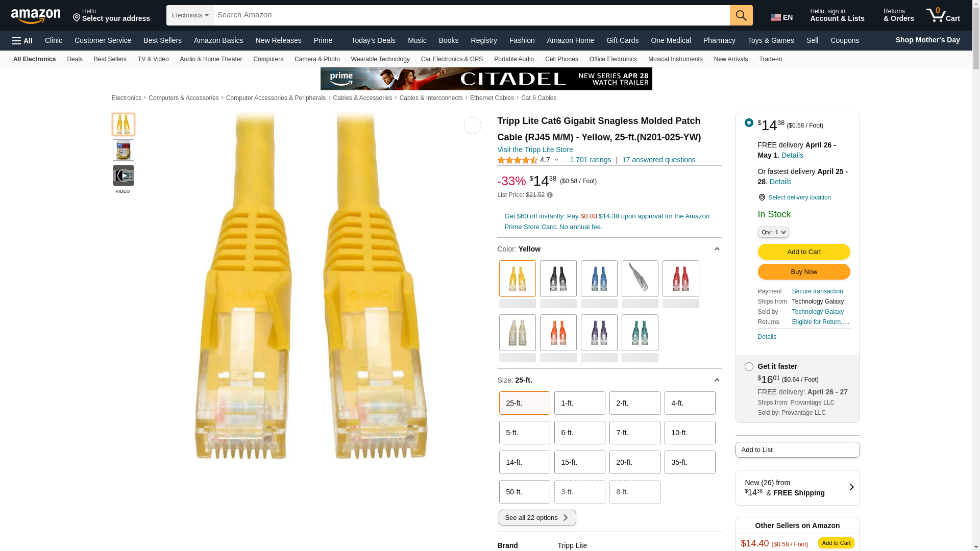
Task: Click the Add to Cart button
Action: click(x=804, y=252)
